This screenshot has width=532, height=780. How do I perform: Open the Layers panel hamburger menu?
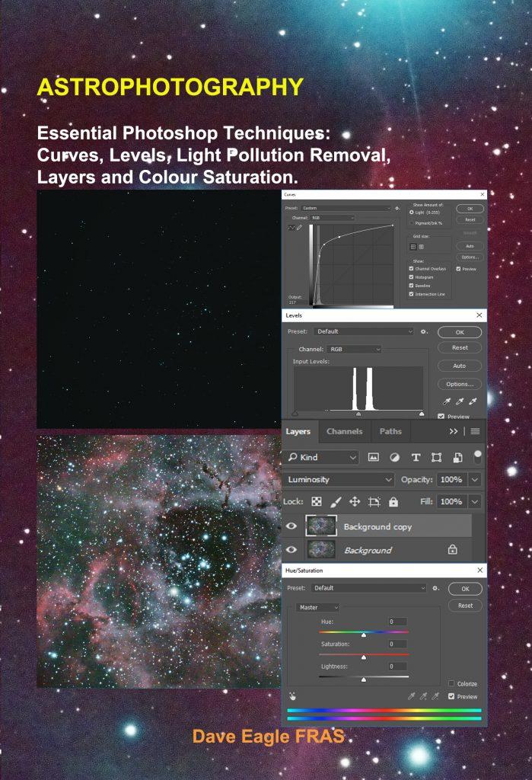point(476,431)
